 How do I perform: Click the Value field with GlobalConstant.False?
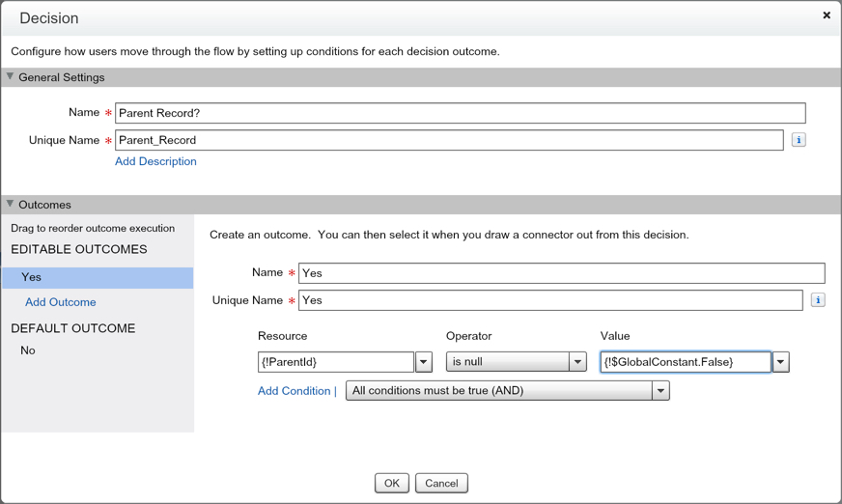coord(685,362)
